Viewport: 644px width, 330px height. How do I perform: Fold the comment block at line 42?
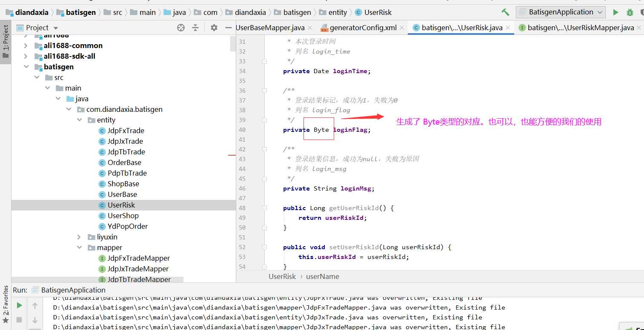(264, 149)
